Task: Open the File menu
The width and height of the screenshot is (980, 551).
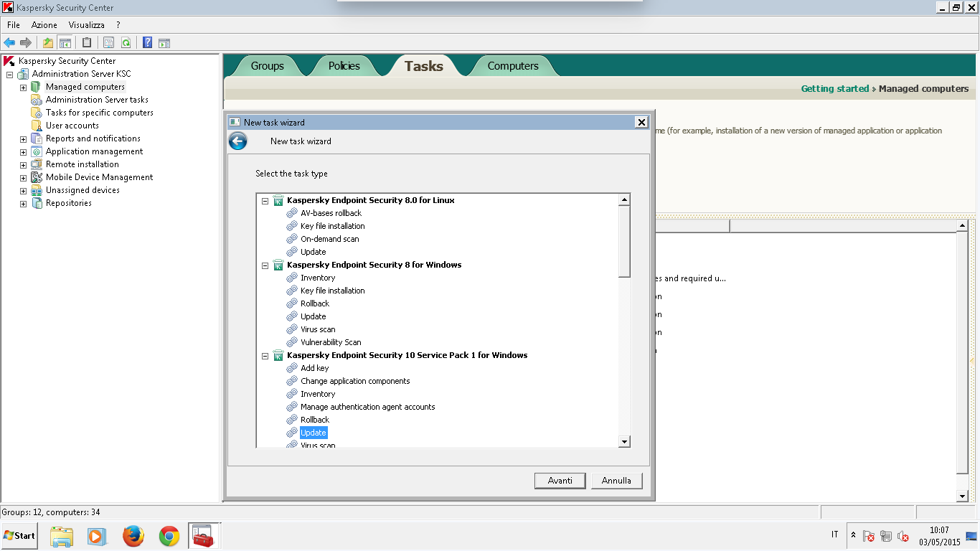Action: [14, 24]
